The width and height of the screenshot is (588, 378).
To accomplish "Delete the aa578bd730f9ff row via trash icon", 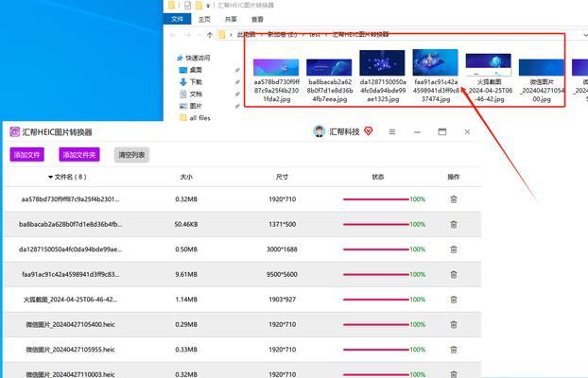I will tap(454, 199).
